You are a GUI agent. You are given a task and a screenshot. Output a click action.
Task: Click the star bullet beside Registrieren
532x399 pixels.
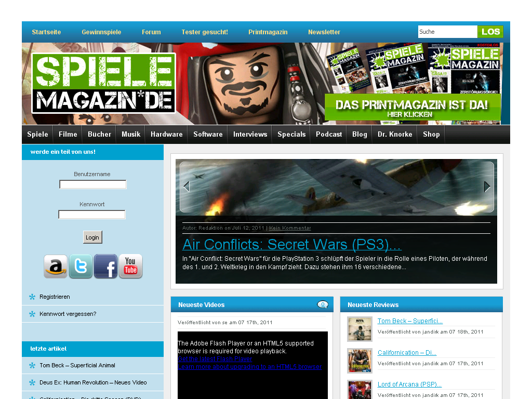click(32, 297)
